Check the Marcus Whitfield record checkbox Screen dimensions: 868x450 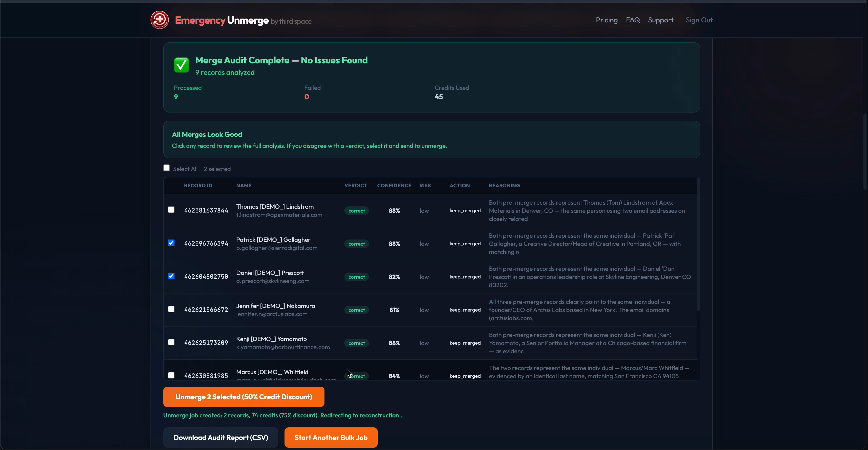[171, 375]
